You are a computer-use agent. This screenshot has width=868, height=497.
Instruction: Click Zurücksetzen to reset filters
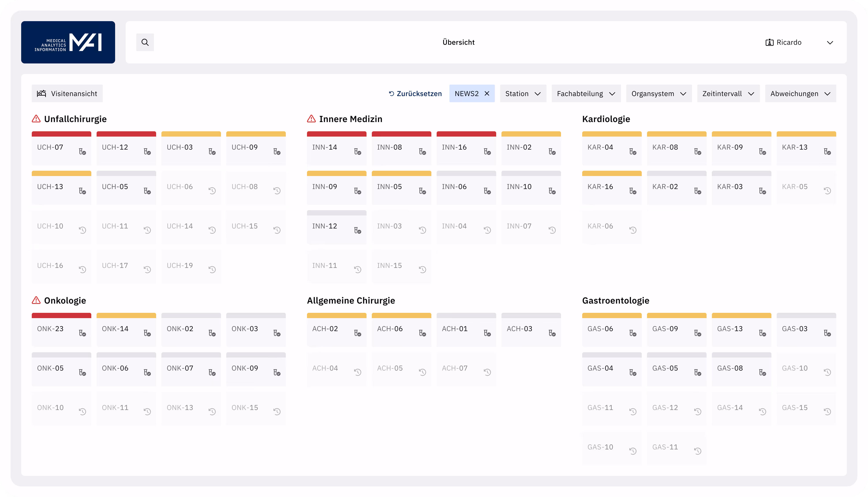(415, 94)
